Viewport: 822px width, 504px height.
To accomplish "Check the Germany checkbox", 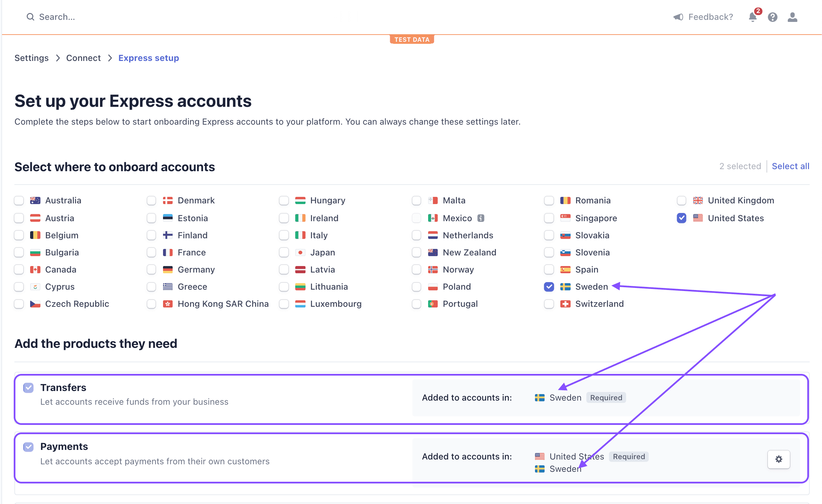I will (x=151, y=269).
